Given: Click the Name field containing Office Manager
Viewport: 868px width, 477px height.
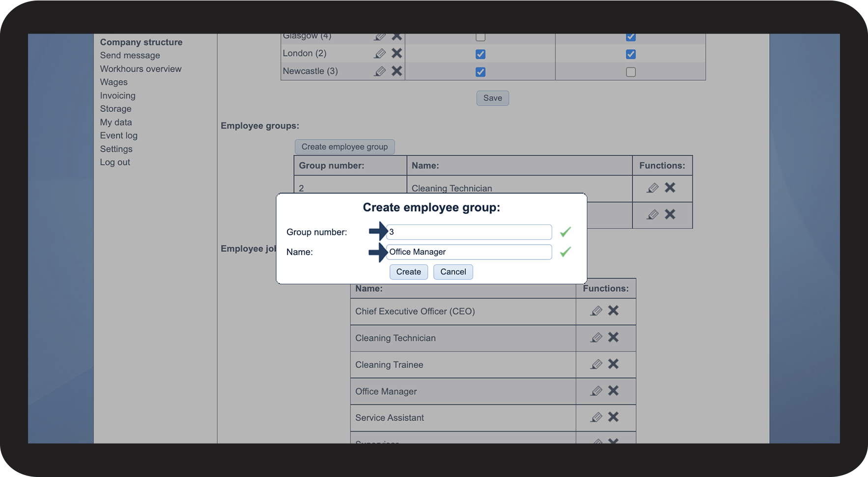Looking at the screenshot, I should 469,252.
